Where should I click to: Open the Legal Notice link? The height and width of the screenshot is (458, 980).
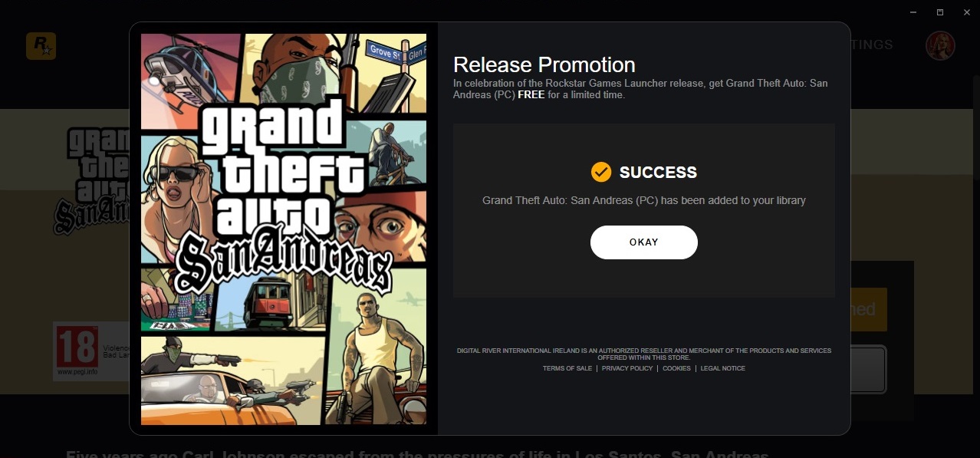click(722, 368)
